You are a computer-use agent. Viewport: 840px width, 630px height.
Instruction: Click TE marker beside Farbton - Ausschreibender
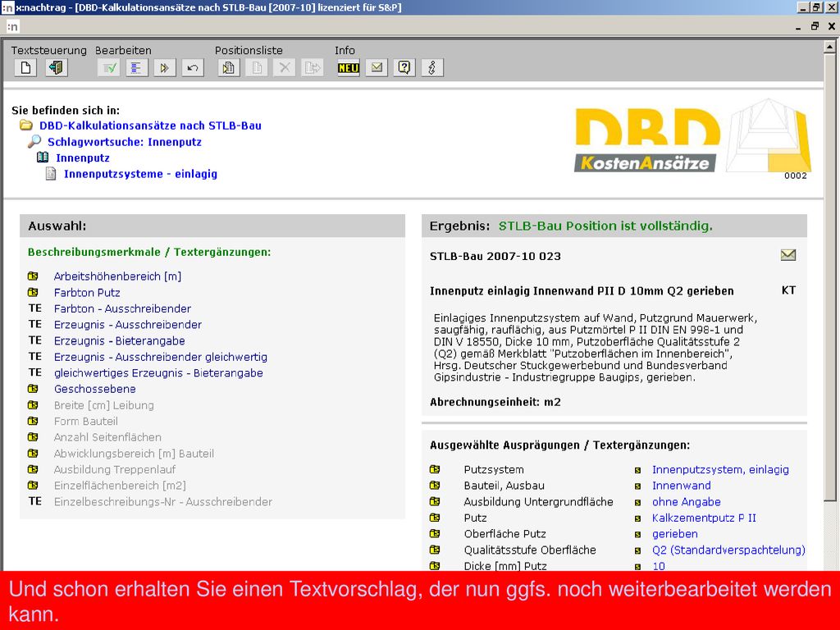click(34, 308)
